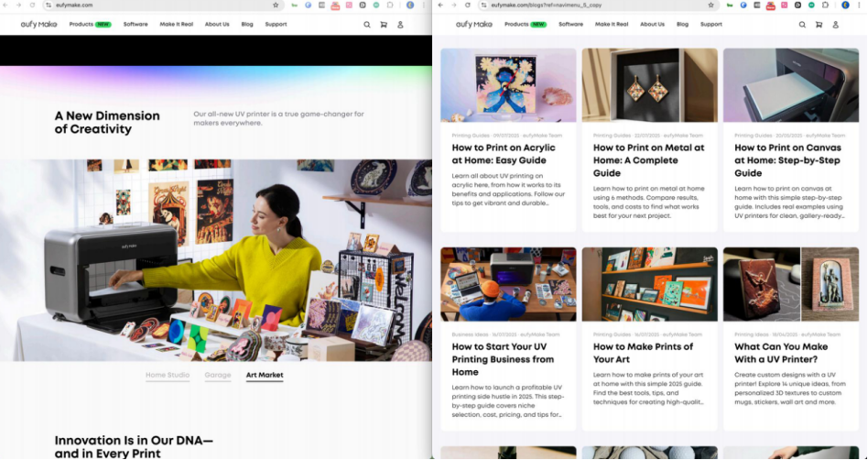The width and height of the screenshot is (868, 471).
Task: Click the search magnifier in the right window
Action: pyautogui.click(x=802, y=25)
